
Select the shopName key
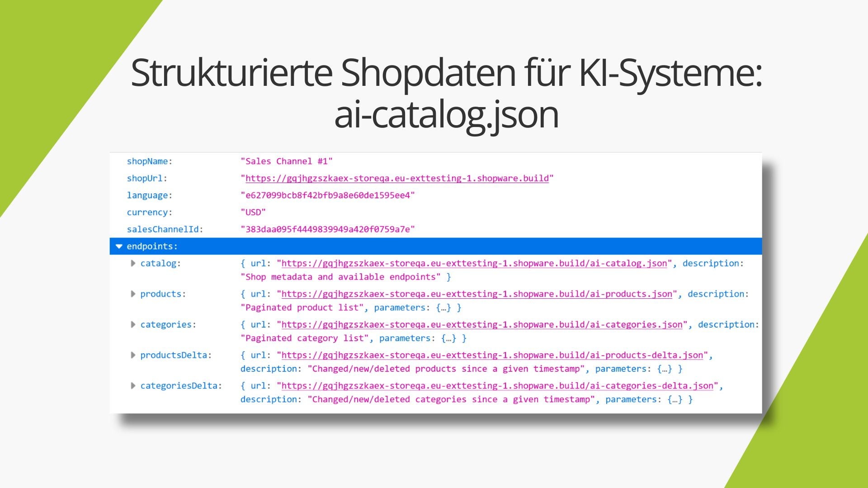click(x=149, y=161)
